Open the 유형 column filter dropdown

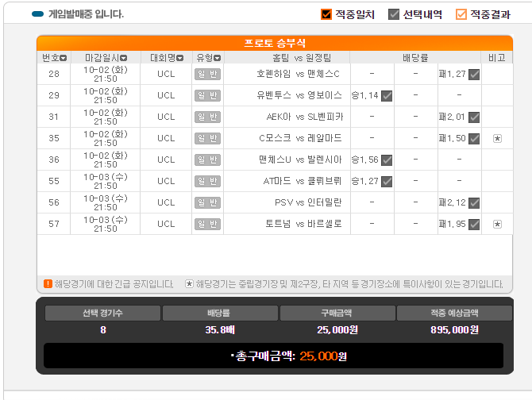click(x=218, y=58)
